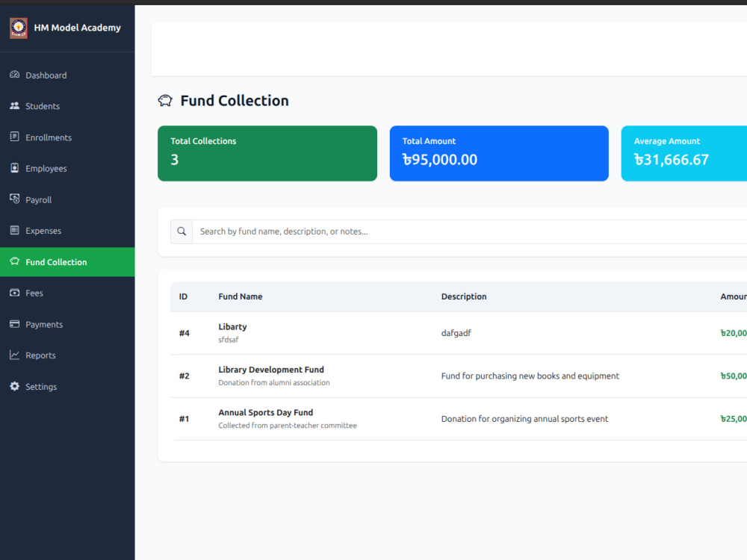747x560 pixels.
Task: Open the Dashboard menu item
Action: tap(67, 75)
